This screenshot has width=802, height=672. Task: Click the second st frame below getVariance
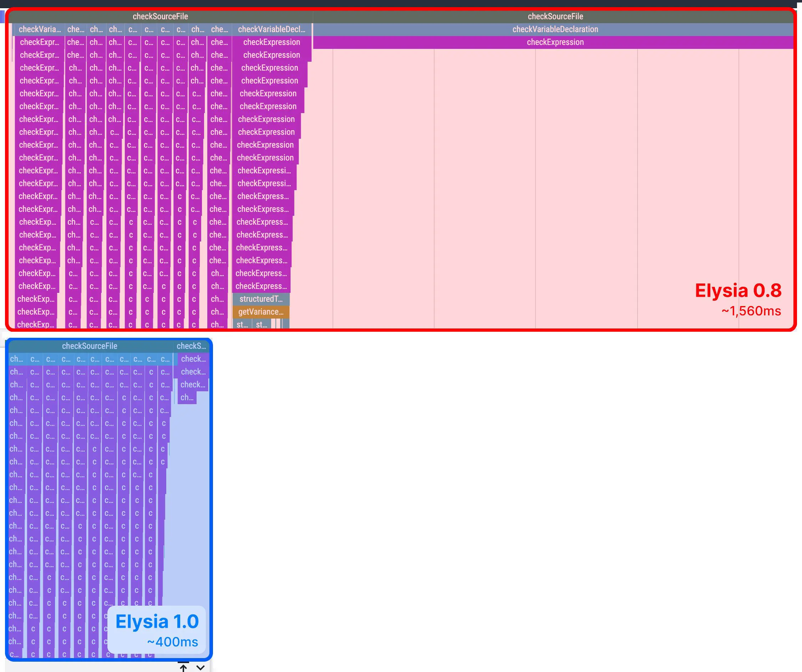click(262, 325)
